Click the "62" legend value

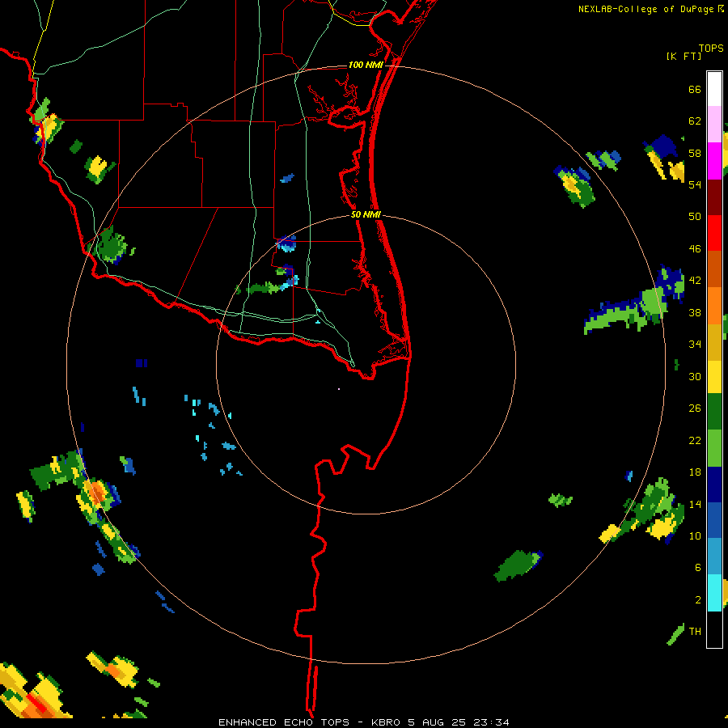click(695, 121)
